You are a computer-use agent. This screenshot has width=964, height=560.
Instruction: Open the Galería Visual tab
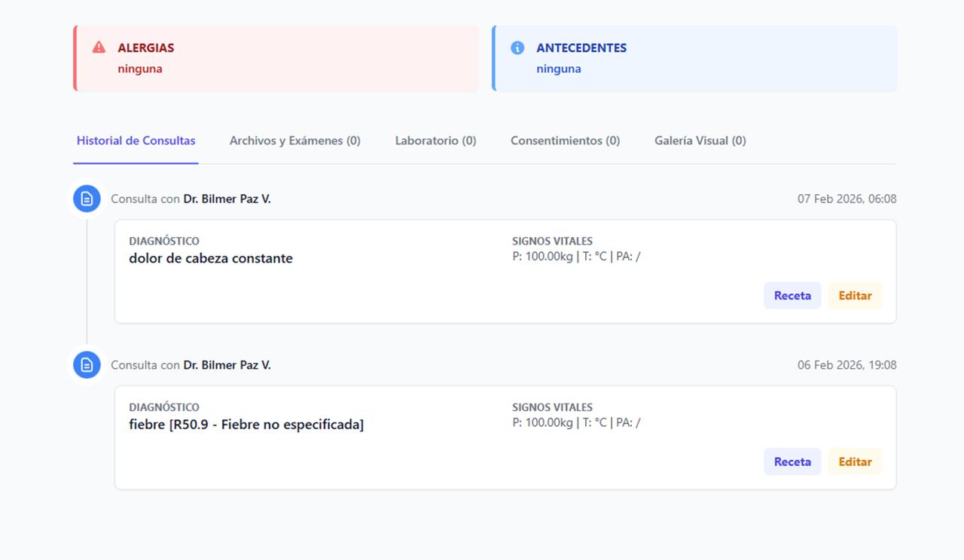coord(700,140)
